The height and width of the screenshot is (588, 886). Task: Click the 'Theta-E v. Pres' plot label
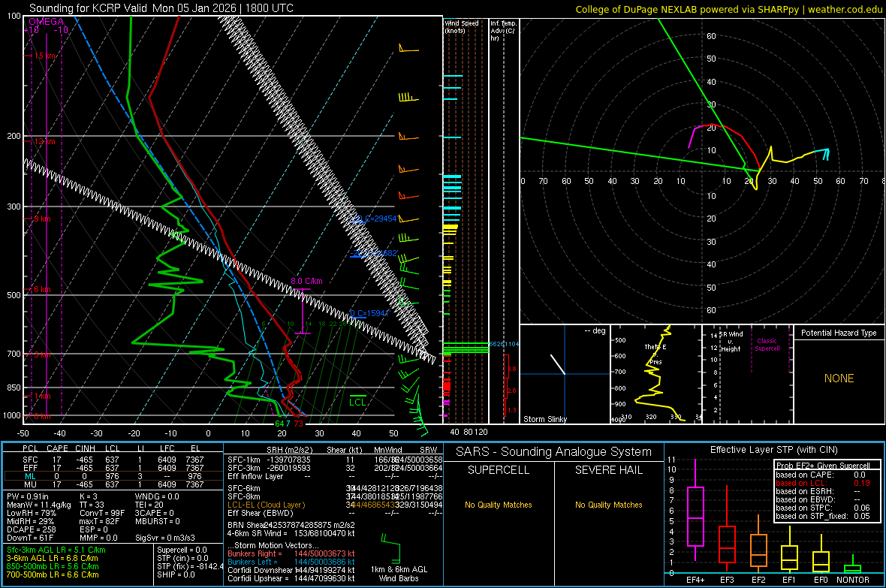click(x=655, y=354)
